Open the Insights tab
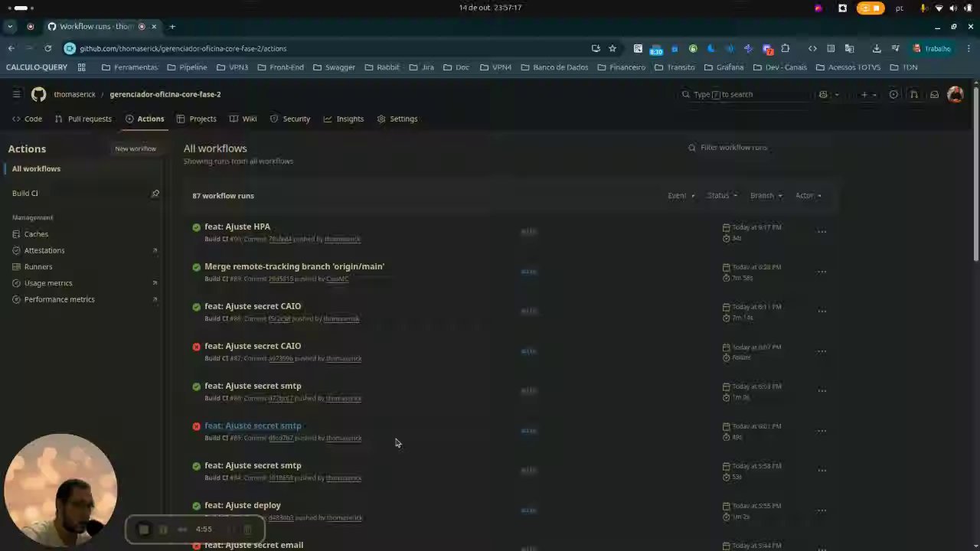The height and width of the screenshot is (551, 980). [344, 119]
